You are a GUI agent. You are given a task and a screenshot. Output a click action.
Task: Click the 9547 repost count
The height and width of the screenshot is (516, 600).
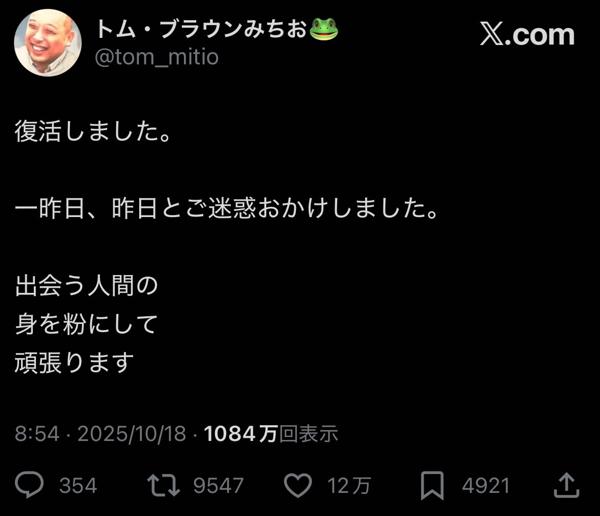[x=218, y=485]
